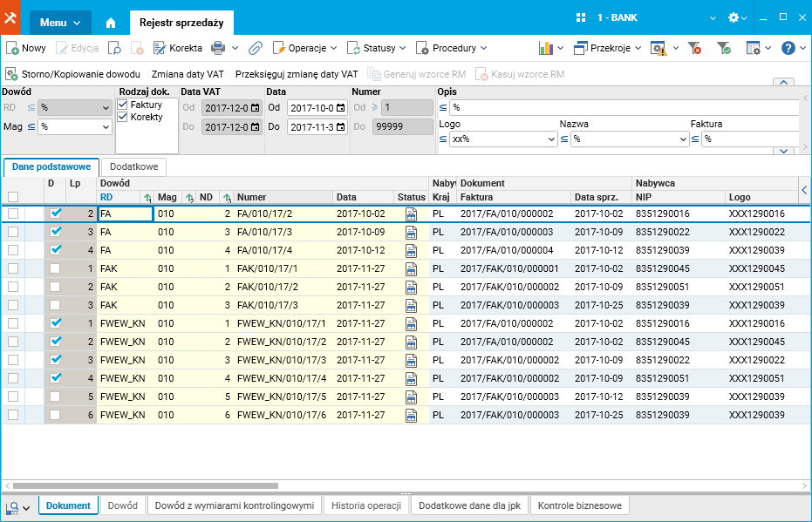Click Storno/Kopiowanie dowodu button
The height and width of the screenshot is (522, 812).
pyautogui.click(x=73, y=74)
